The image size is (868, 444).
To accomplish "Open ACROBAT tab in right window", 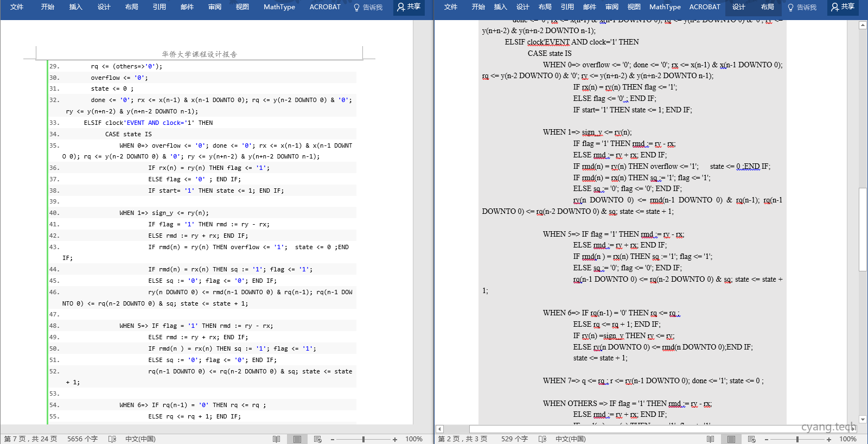I will point(705,7).
